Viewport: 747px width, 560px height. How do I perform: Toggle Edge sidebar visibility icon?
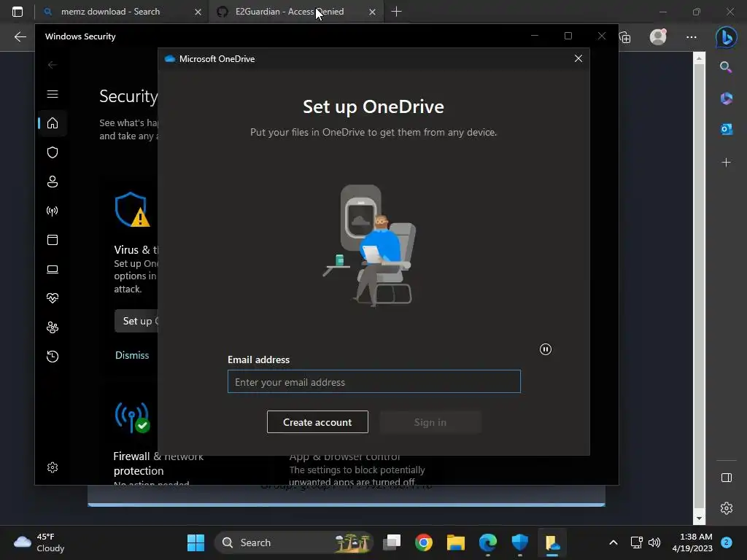click(x=726, y=478)
